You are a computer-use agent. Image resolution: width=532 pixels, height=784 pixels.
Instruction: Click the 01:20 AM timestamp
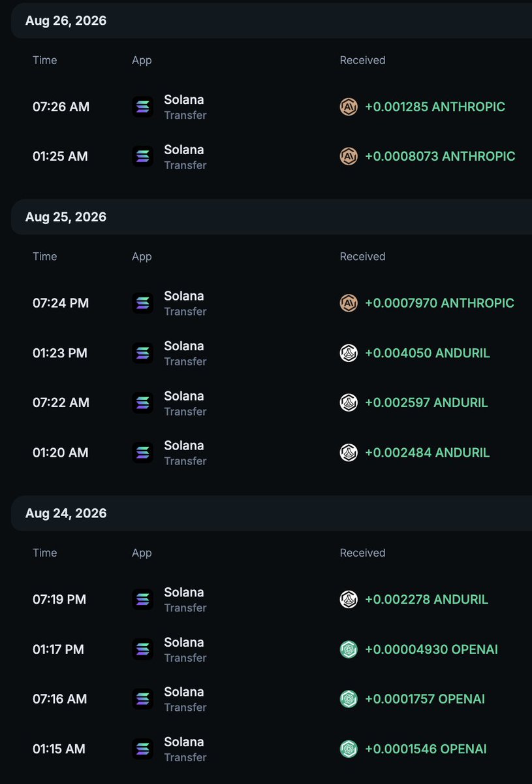click(61, 453)
